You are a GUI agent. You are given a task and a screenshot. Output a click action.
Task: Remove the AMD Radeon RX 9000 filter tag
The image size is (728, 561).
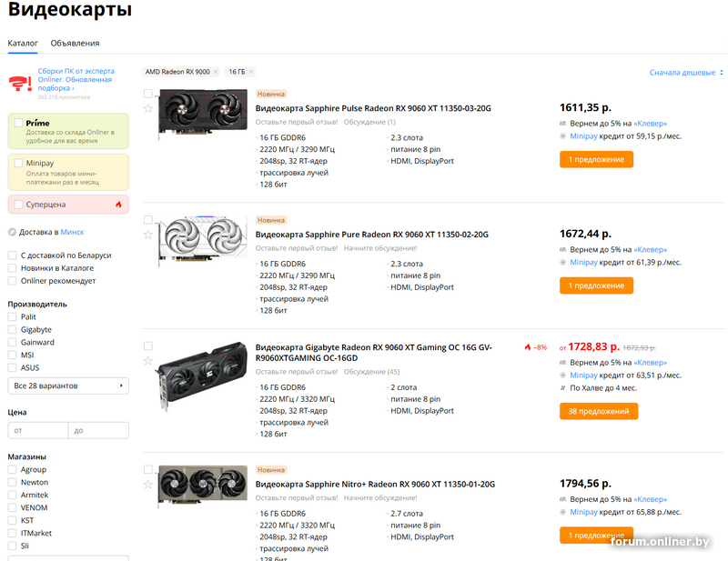[x=216, y=72]
